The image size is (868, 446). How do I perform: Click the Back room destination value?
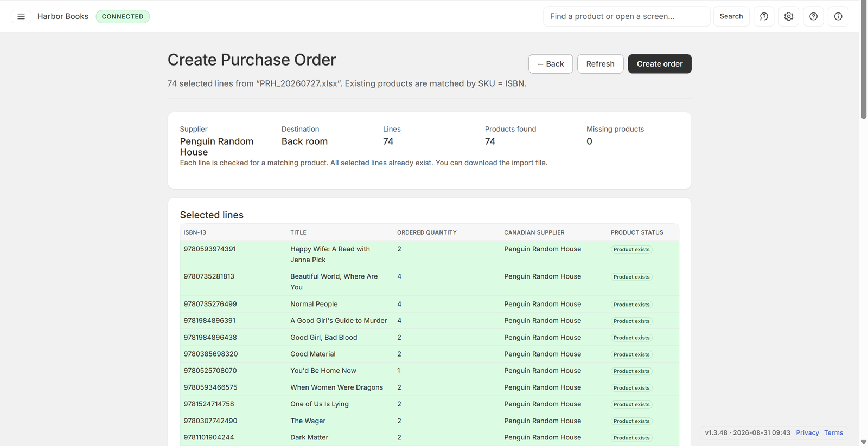(304, 141)
